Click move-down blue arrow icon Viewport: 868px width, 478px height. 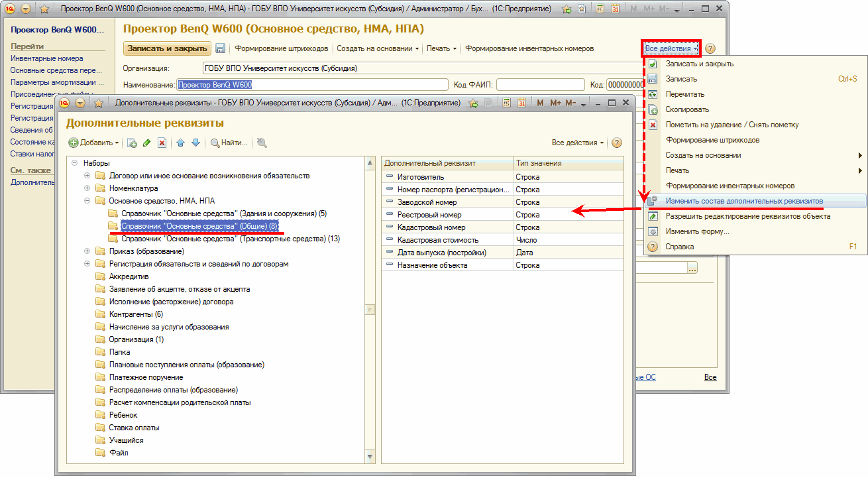pos(195,143)
